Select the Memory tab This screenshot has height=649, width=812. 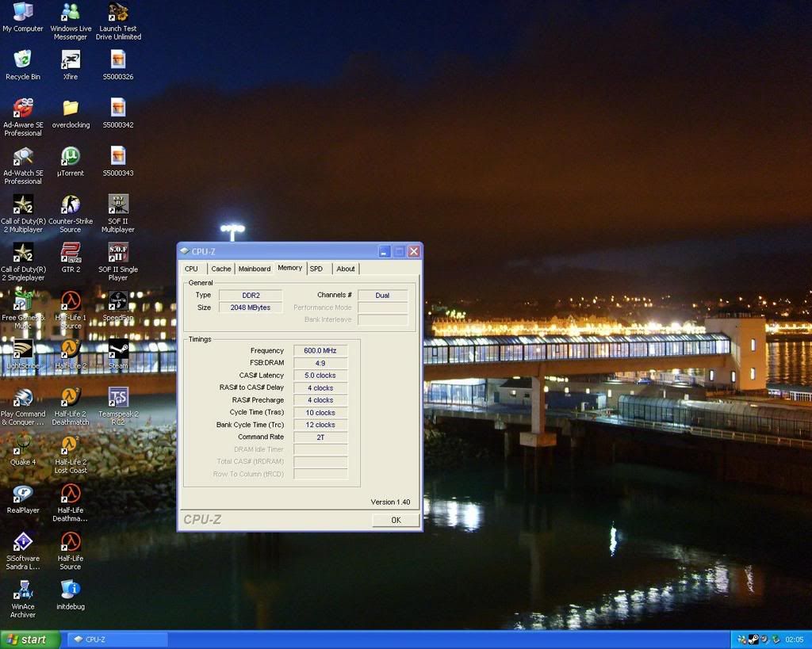click(290, 268)
